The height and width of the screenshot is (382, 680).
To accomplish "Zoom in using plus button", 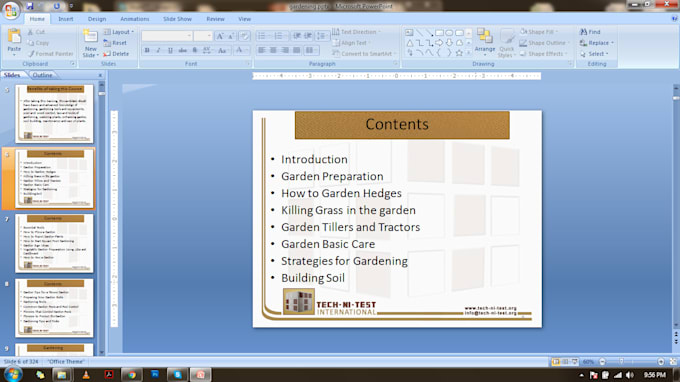I will coord(660,362).
